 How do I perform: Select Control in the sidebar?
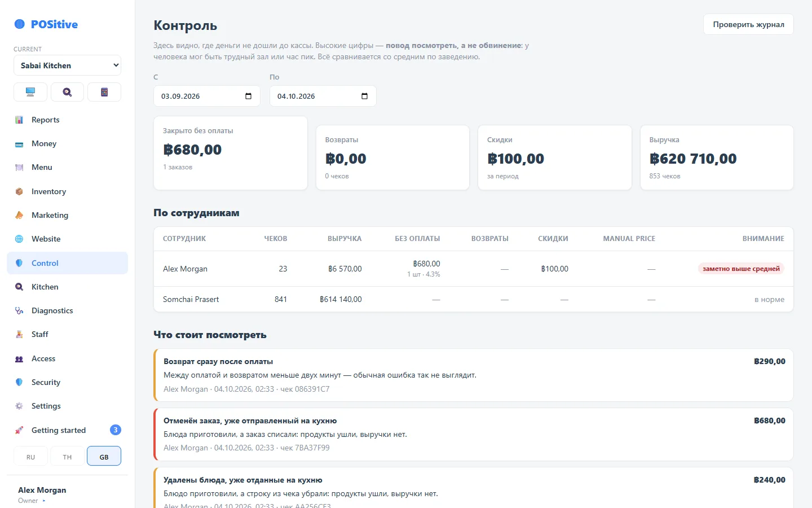pos(67,263)
